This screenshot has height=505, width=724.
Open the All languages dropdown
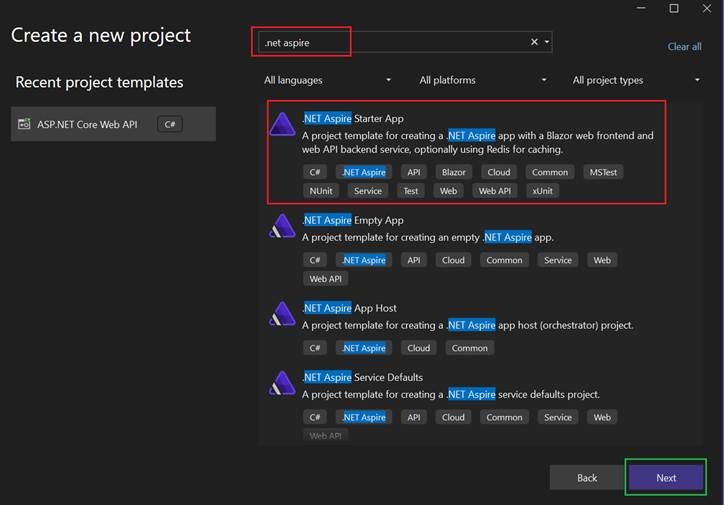tap(327, 80)
